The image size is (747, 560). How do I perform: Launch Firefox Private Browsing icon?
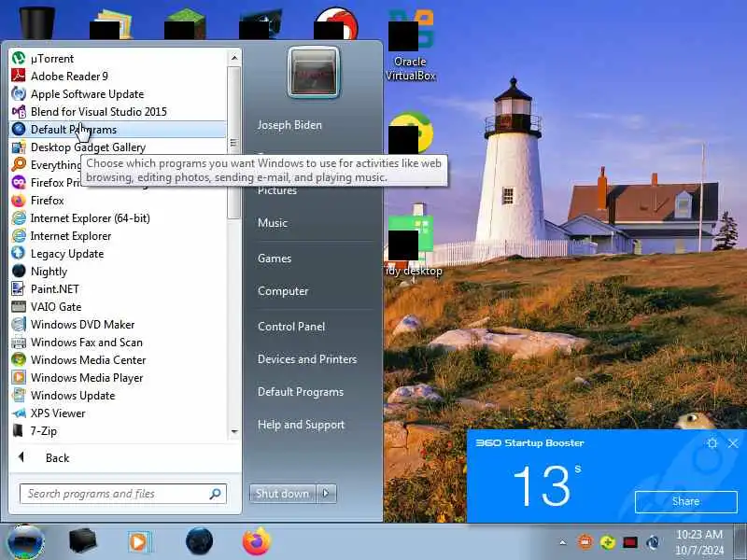click(x=19, y=182)
